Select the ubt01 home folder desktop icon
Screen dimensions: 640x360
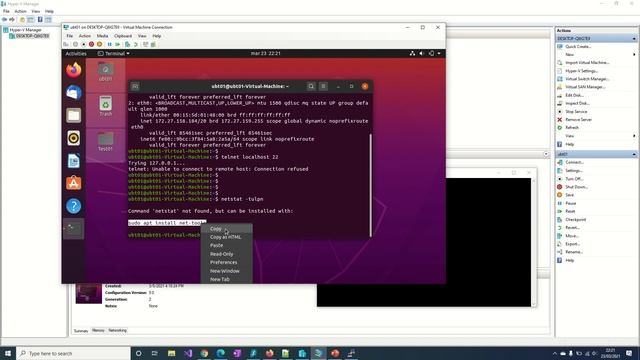click(105, 71)
